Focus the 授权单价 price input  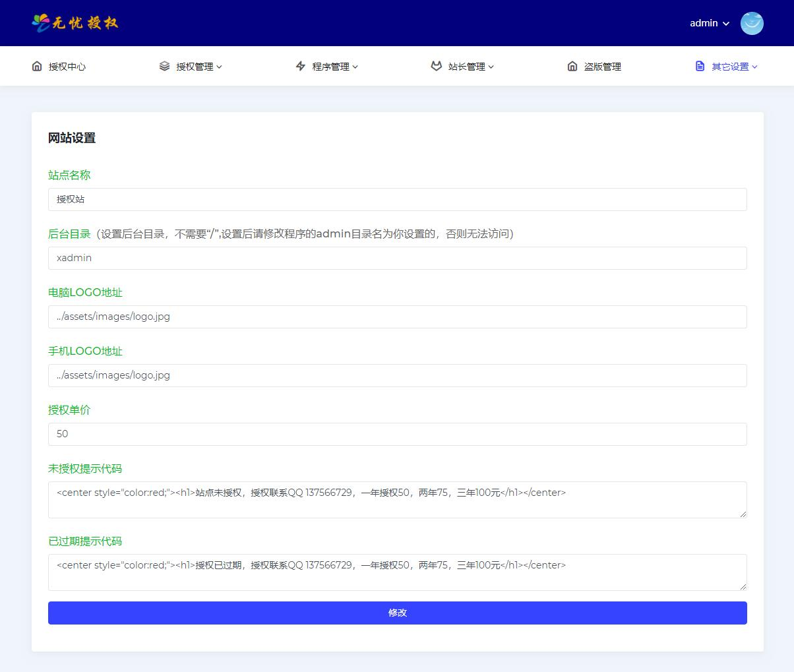click(x=397, y=434)
